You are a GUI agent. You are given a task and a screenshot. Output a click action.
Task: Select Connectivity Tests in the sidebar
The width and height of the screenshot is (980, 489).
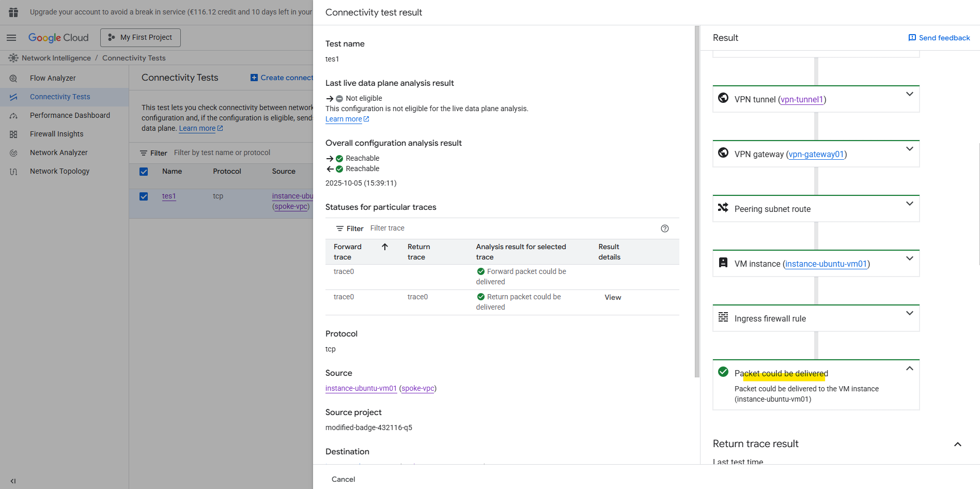click(x=60, y=97)
